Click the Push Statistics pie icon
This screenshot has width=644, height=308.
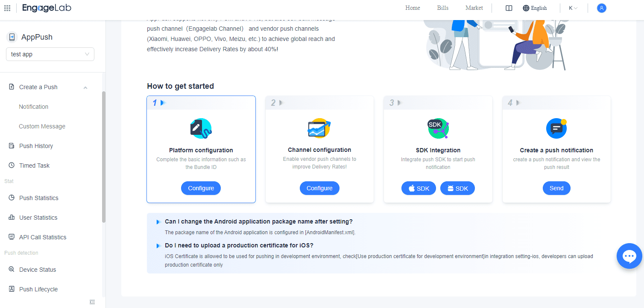point(12,198)
